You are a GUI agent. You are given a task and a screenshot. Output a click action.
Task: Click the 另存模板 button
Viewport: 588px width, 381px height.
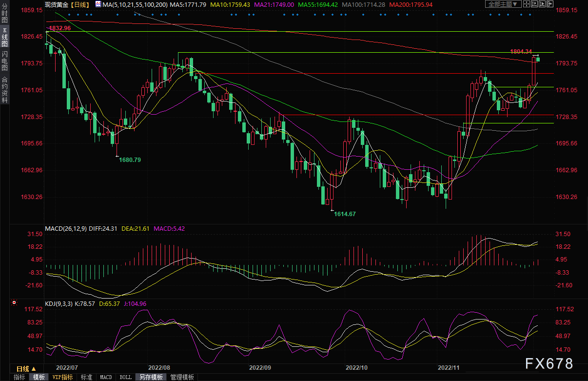pyautogui.click(x=151, y=377)
